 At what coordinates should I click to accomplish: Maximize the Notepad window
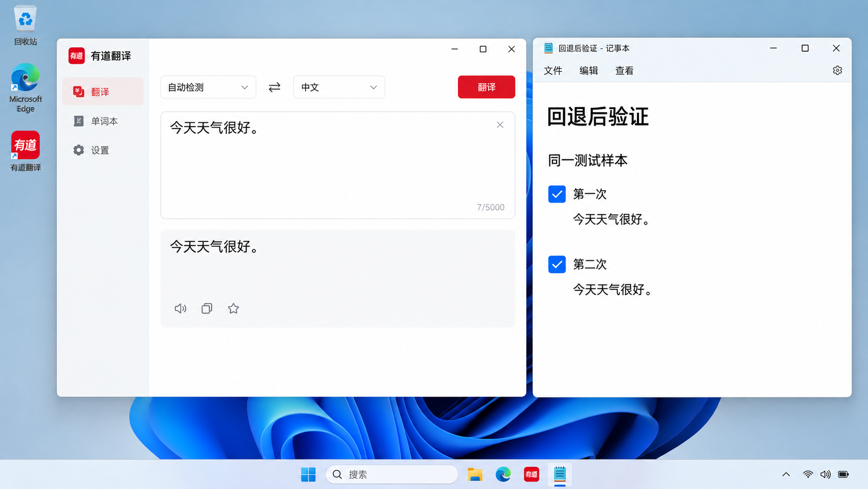[x=805, y=48]
